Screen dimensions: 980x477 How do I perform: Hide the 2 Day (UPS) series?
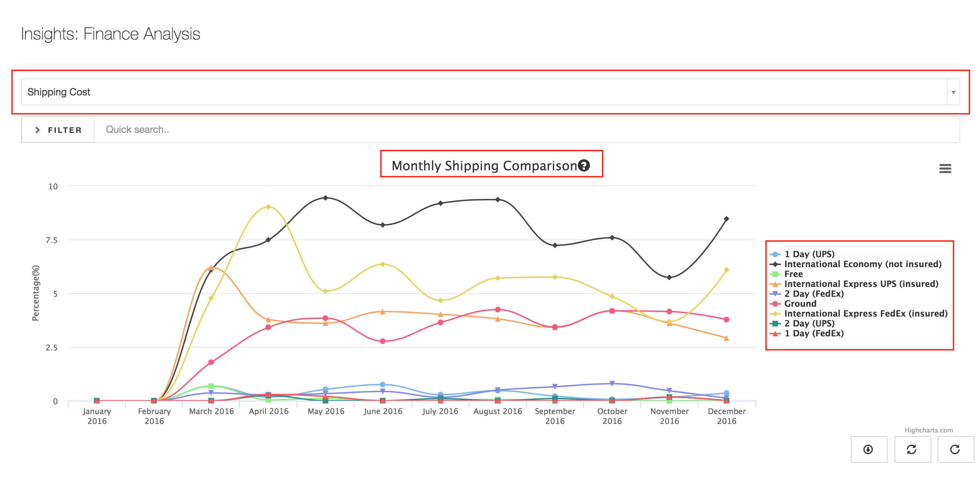click(809, 323)
